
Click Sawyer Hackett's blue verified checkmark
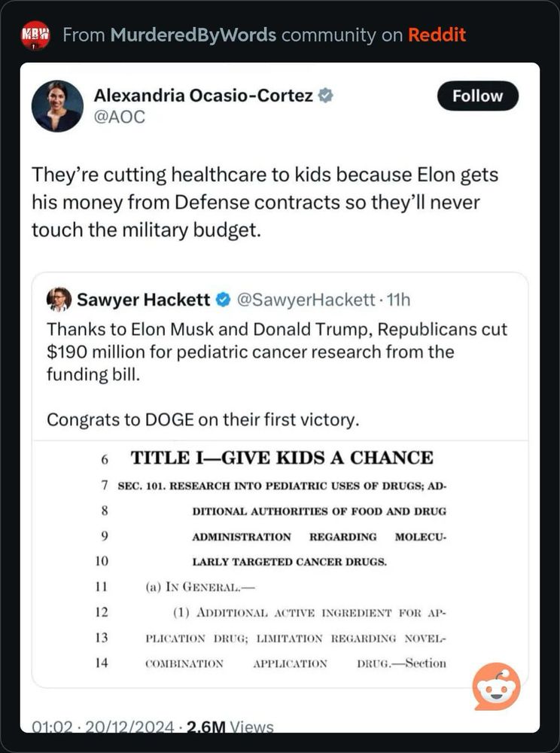pyautogui.click(x=224, y=300)
